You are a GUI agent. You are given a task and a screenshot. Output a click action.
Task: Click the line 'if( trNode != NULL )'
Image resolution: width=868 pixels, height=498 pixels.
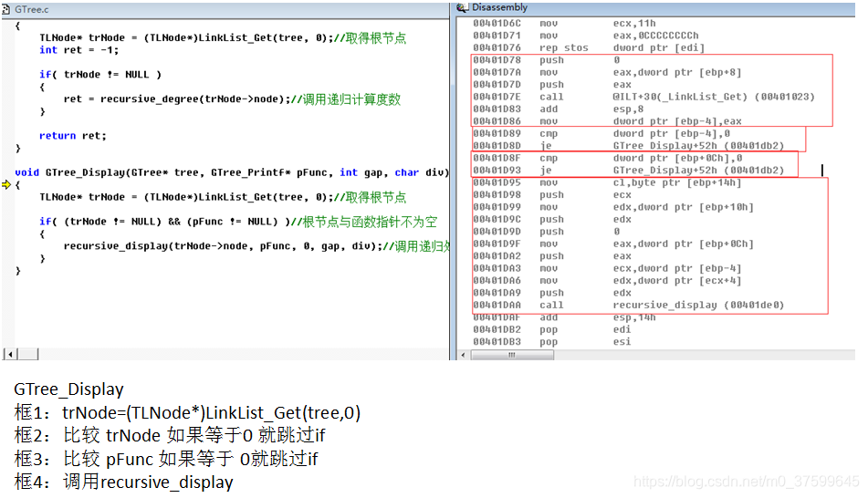pos(100,75)
